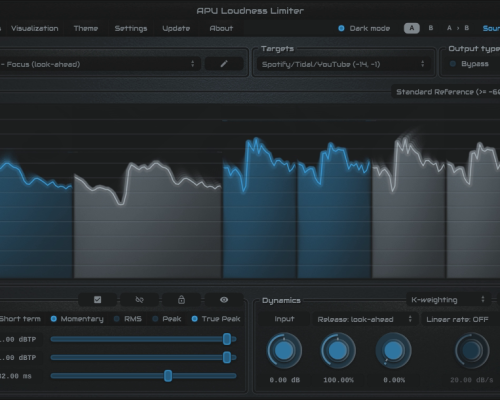Viewport: 500px width, 400px height.
Task: Open Targets dropdown Spotify/Tidal/YouTube
Action: tap(344, 64)
